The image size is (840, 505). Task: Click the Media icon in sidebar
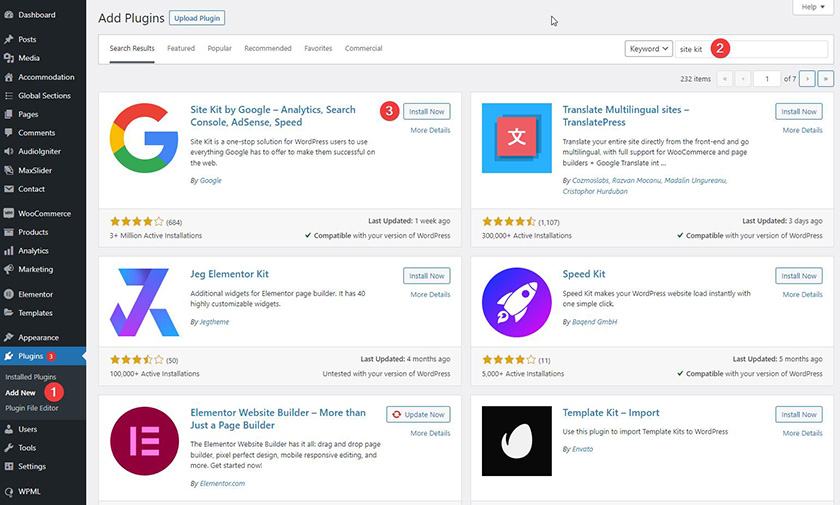point(9,58)
